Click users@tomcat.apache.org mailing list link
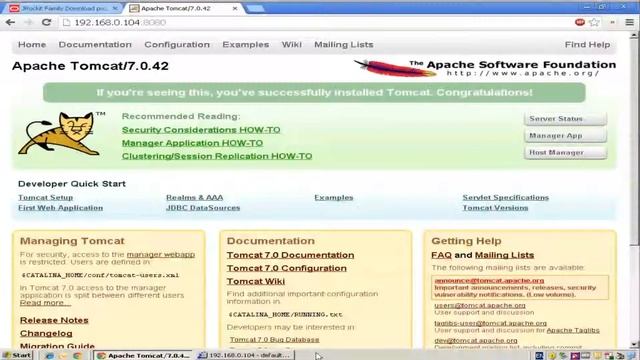Viewport: 640px width, 360px height. (480, 305)
